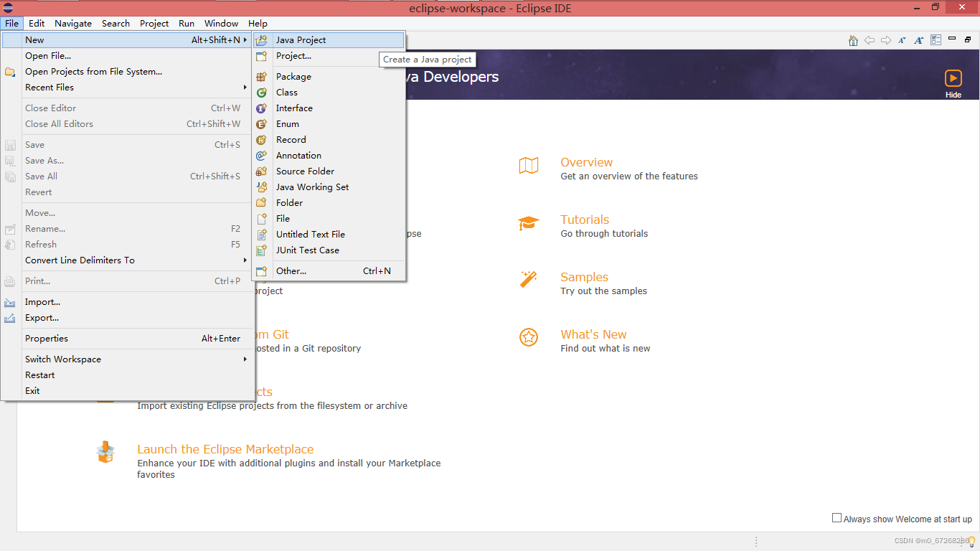Viewport: 980px width, 551px height.
Task: Click the Eclipse Marketplace download icon
Action: point(105,452)
